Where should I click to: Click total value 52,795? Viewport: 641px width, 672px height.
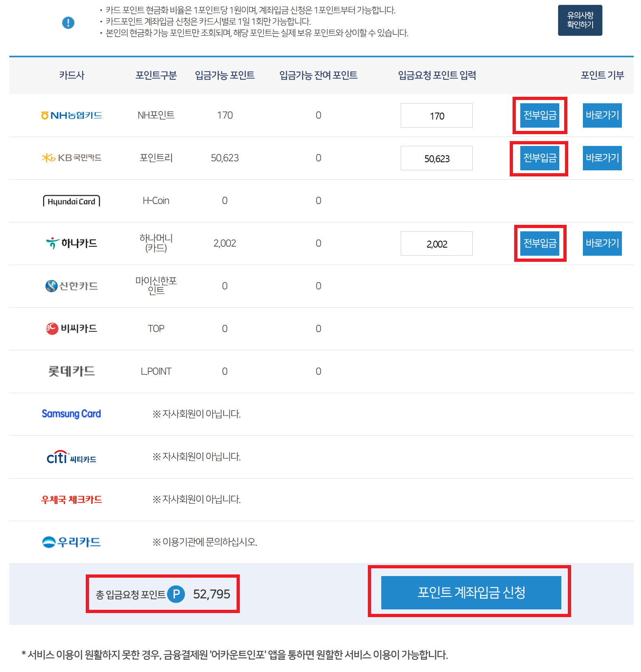(x=211, y=594)
